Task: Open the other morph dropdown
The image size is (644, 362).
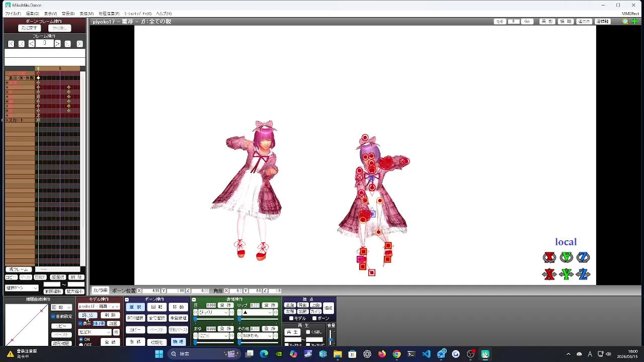Action: tap(258, 335)
